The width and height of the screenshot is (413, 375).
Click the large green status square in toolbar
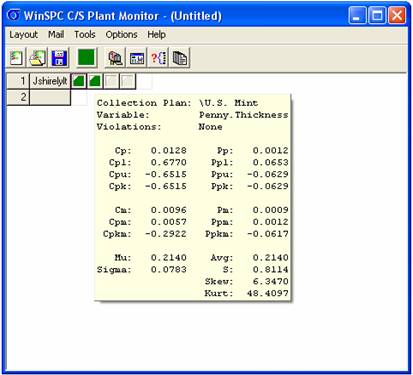click(x=86, y=57)
